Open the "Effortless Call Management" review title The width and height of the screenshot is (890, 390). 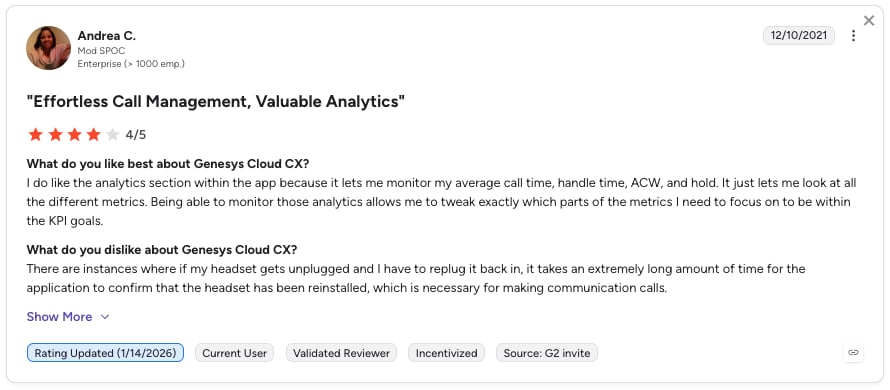pyautogui.click(x=216, y=102)
